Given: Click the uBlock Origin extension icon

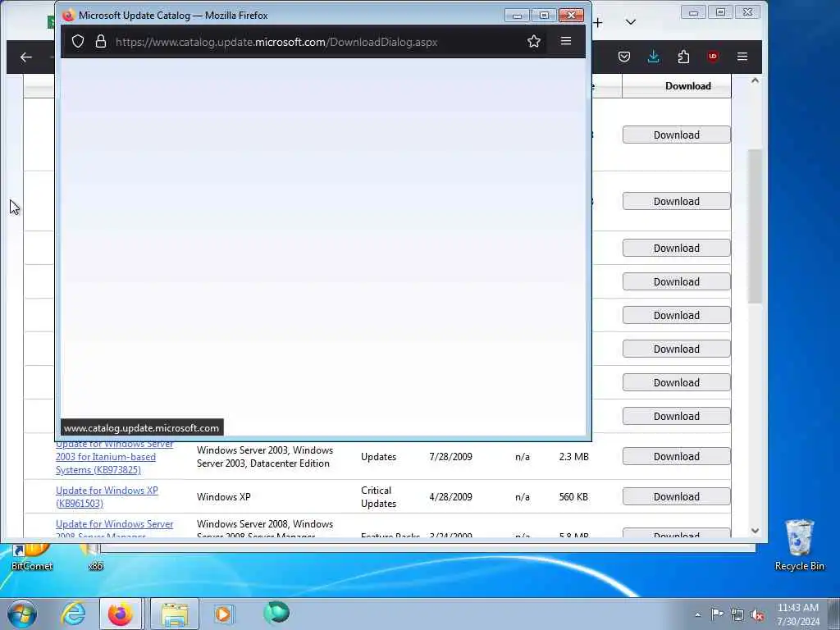Looking at the screenshot, I should click(713, 57).
